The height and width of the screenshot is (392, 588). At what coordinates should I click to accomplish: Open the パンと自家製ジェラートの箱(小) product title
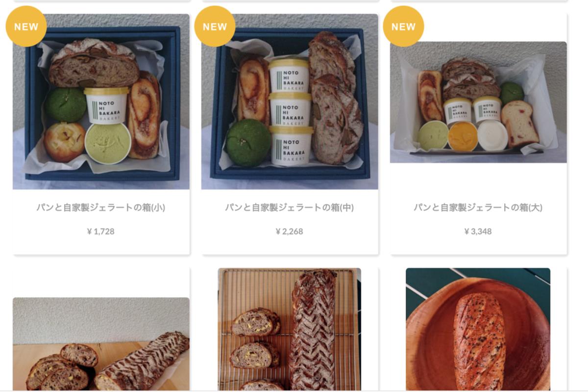101,208
